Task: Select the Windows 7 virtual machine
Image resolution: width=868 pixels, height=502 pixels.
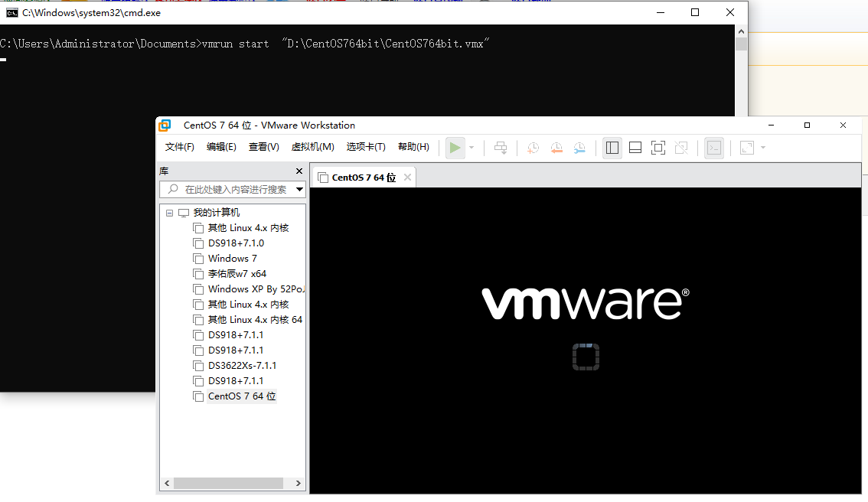Action: pyautogui.click(x=233, y=259)
